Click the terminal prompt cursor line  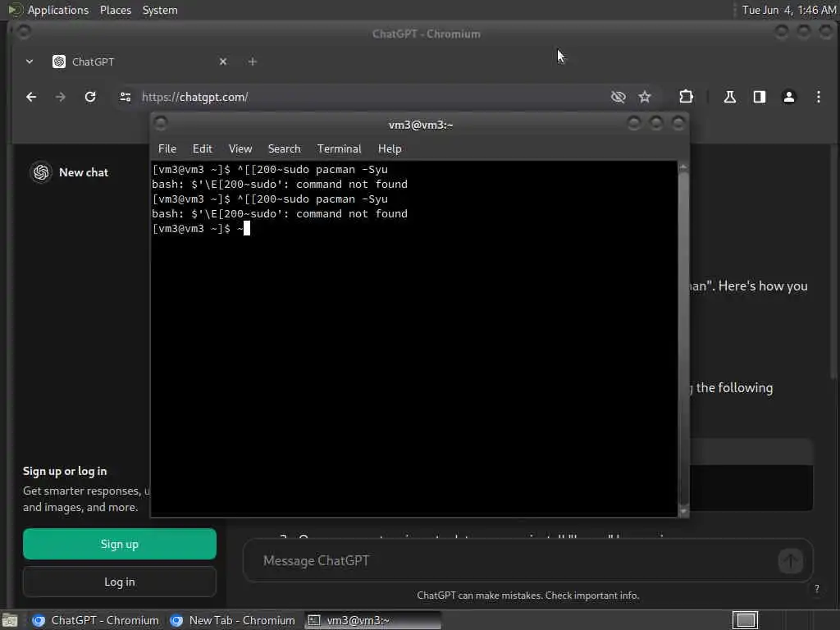point(201,229)
